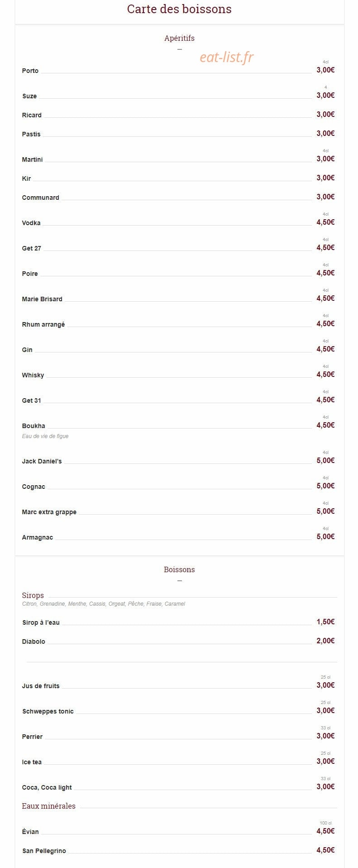The width and height of the screenshot is (358, 868).
Task: Click the Marie Brisard entry
Action: [42, 299]
